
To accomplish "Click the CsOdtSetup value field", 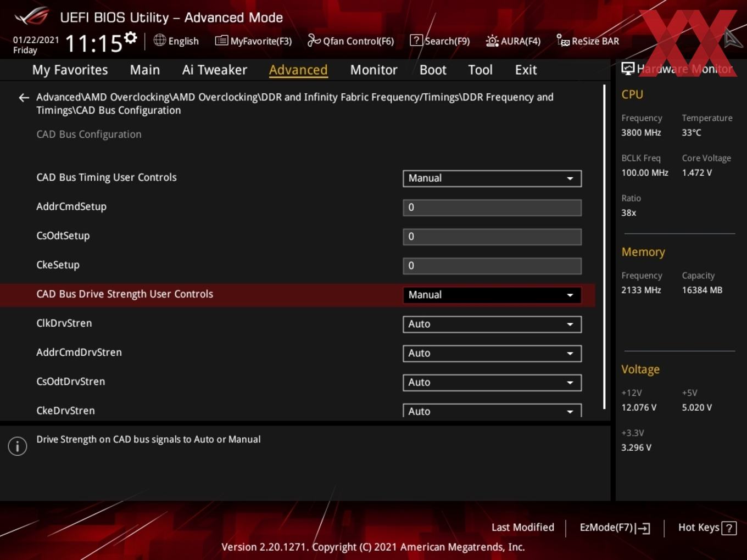I will [x=492, y=237].
